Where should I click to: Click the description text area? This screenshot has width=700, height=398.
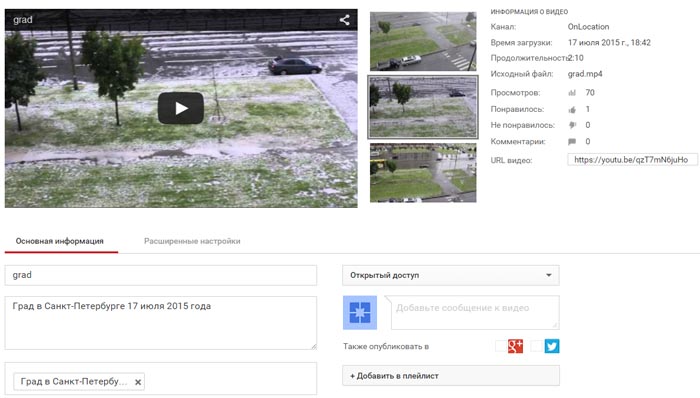(161, 323)
